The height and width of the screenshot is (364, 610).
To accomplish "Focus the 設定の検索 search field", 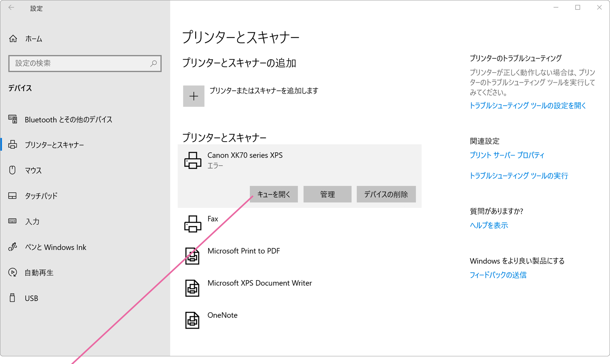I will pyautogui.click(x=85, y=63).
